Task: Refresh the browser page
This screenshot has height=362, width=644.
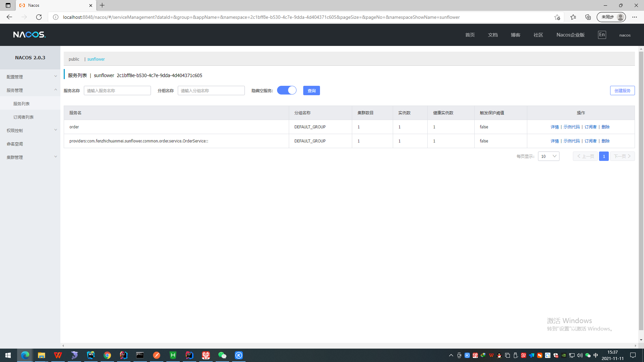Action: coord(39,17)
